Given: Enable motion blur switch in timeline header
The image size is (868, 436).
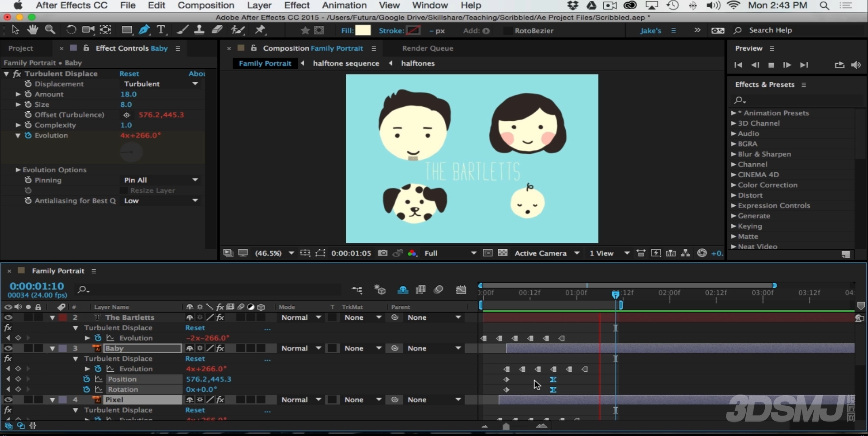Looking at the screenshot, I should [439, 290].
